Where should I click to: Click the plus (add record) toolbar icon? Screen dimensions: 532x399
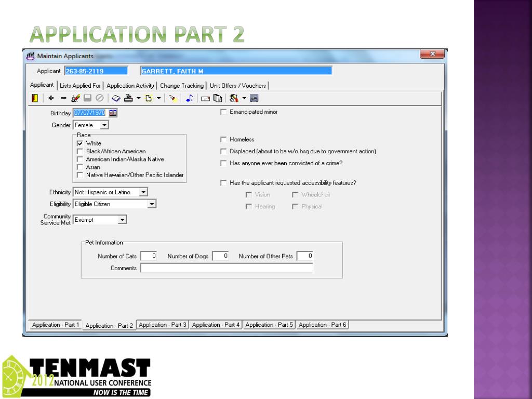[51, 98]
